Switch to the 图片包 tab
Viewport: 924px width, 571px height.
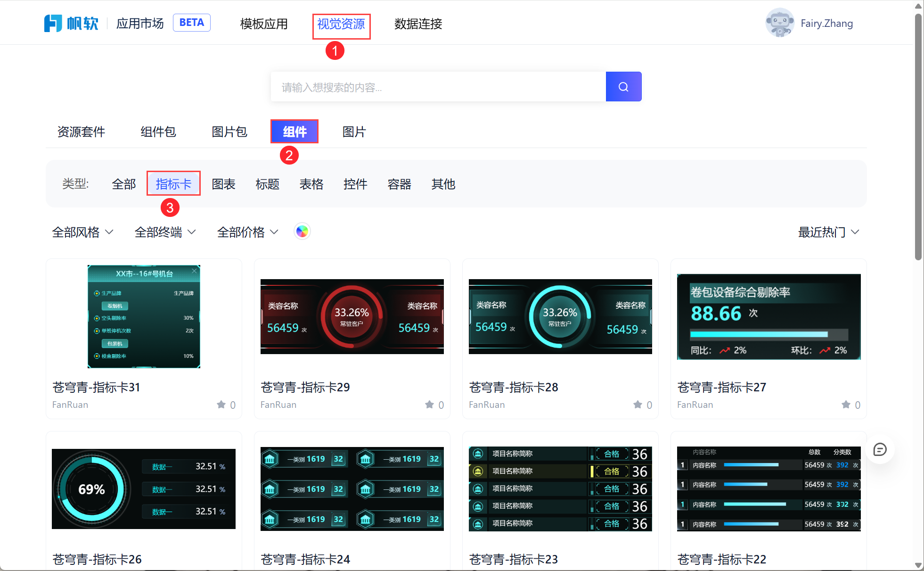coord(229,132)
